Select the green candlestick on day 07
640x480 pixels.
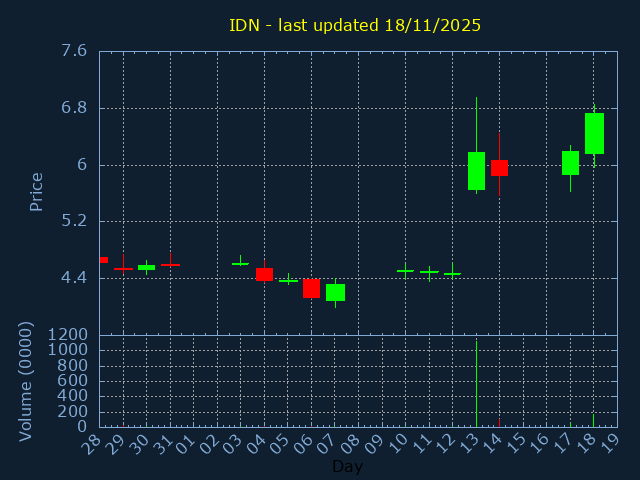[335, 292]
